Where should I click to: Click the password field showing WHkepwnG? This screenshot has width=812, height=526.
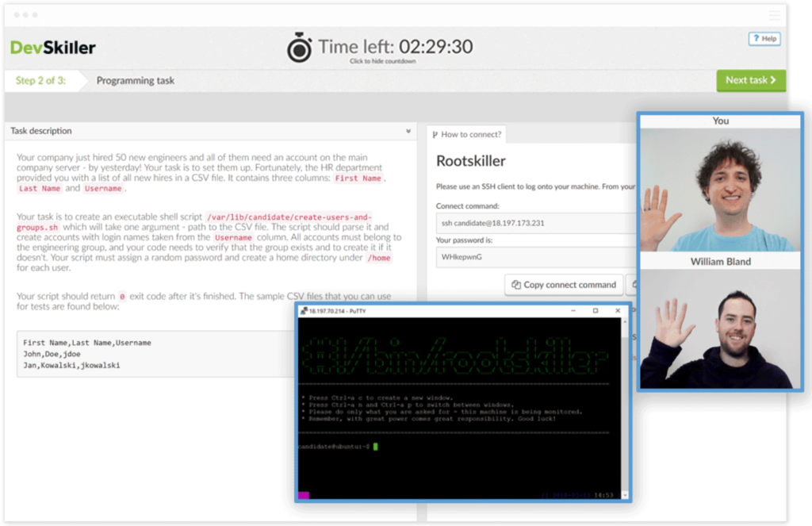(535, 257)
